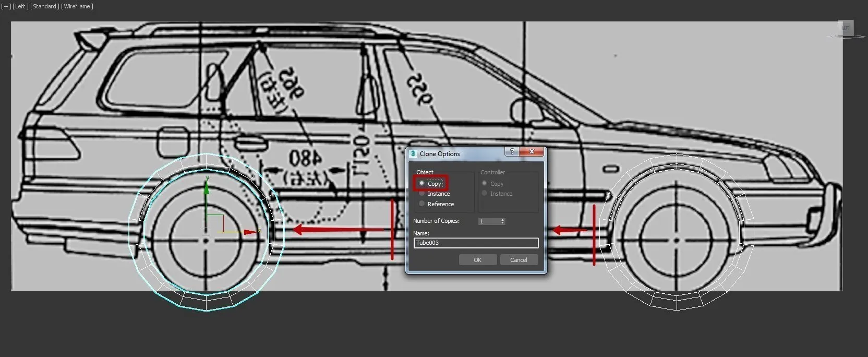Click the 3ds Max icon in Clone Options title bar

click(413, 153)
